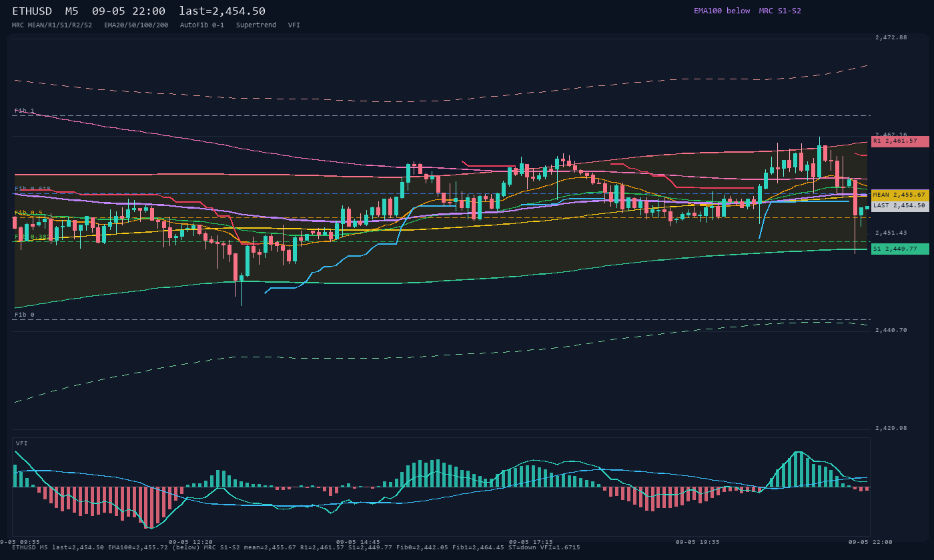Click the R1 2,461.57 price tag
This screenshot has height=560, width=934.
click(x=900, y=141)
